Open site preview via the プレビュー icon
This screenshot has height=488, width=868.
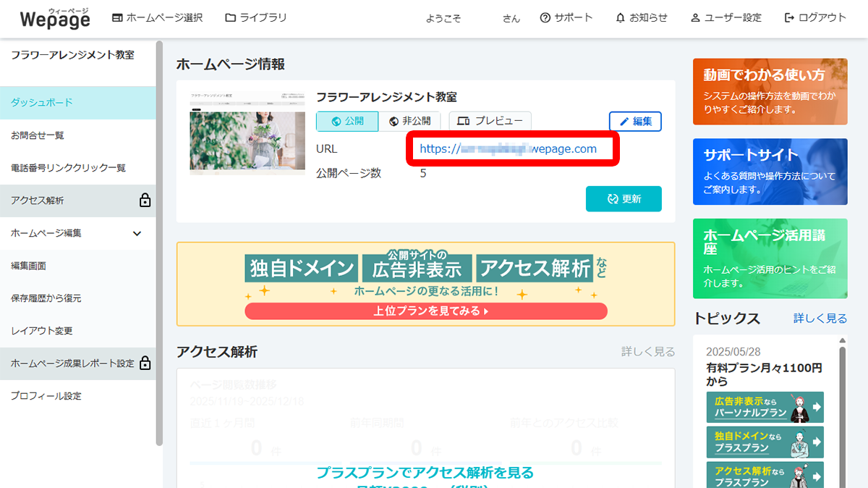[x=463, y=121]
